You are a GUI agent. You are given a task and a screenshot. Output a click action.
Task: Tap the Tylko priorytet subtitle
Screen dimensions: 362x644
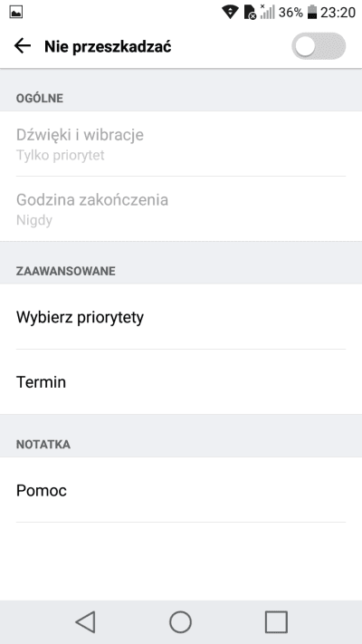61,155
